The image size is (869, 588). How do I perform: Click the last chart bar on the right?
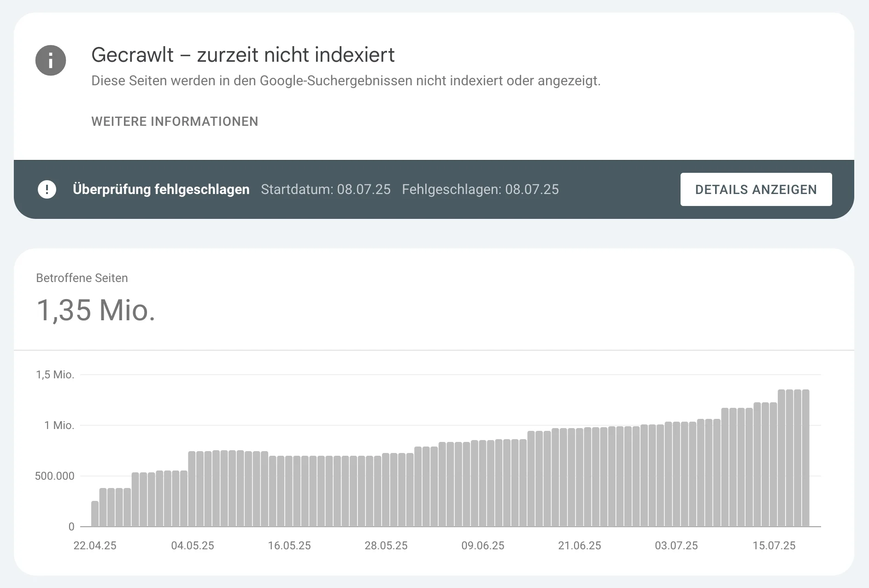coord(805,458)
